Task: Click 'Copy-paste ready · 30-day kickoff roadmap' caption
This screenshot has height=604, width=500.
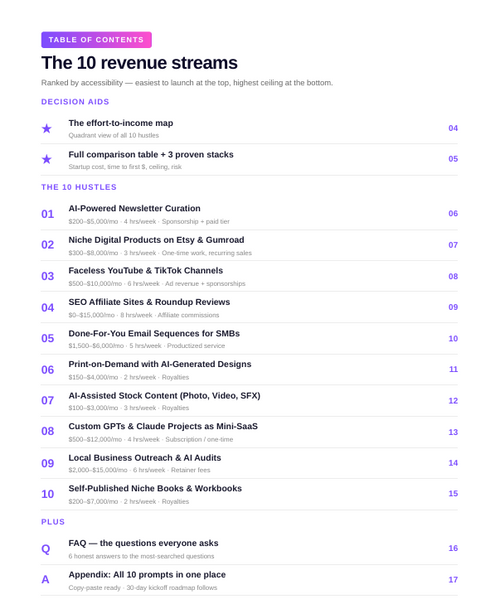Action: click(x=143, y=588)
